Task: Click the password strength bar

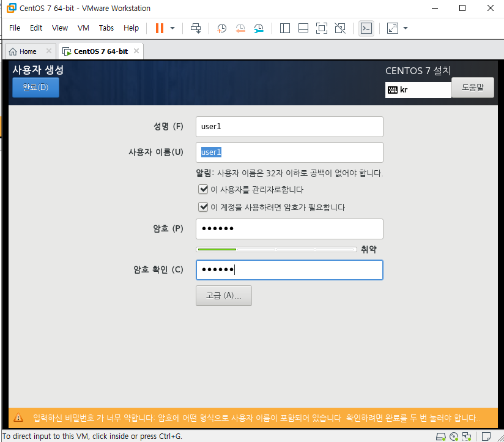Action: 276,249
